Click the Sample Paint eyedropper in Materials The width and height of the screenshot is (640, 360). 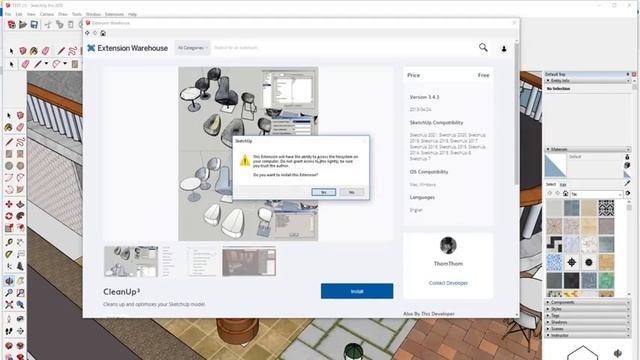pos(627,183)
